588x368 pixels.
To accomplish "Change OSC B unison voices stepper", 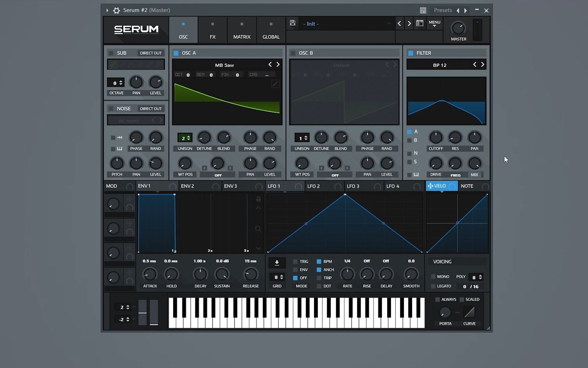I will [x=302, y=138].
